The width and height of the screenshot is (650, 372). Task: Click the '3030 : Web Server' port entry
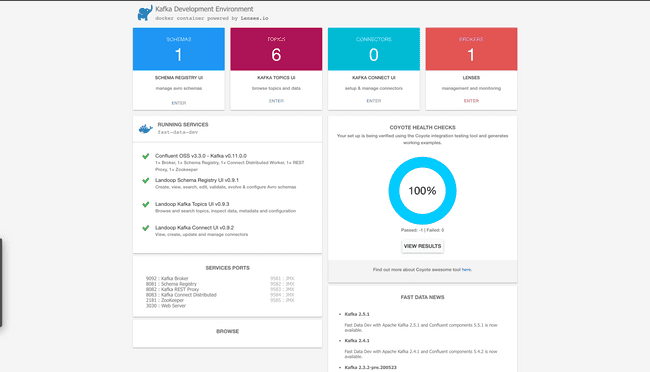[x=166, y=306]
